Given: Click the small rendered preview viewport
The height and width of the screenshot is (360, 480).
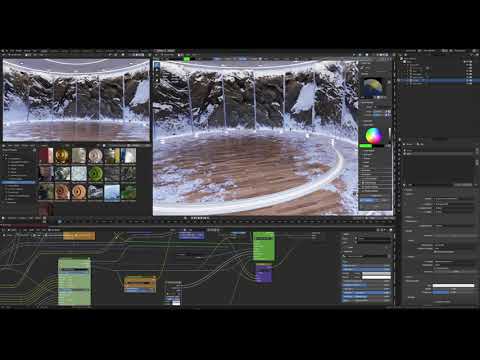Looking at the screenshot, I should (x=76, y=100).
